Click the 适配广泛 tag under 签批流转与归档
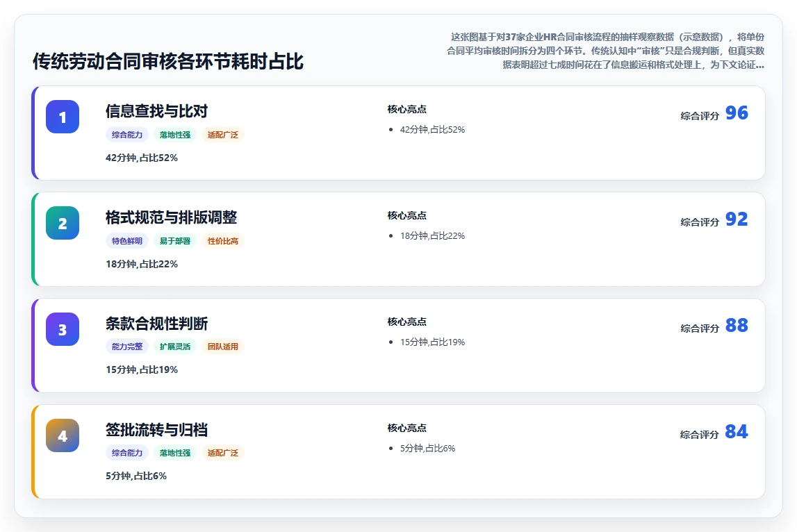Image resolution: width=797 pixels, height=532 pixels. click(222, 453)
